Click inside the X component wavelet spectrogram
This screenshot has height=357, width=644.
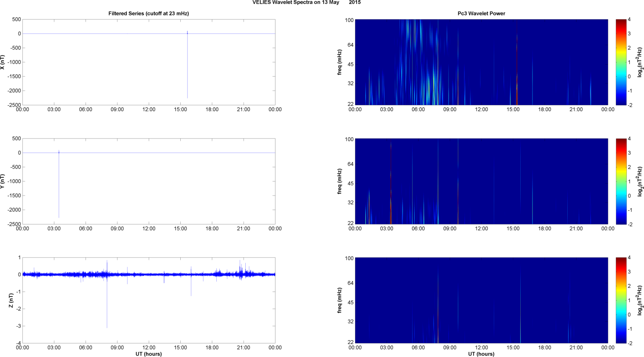pyautogui.click(x=481, y=62)
